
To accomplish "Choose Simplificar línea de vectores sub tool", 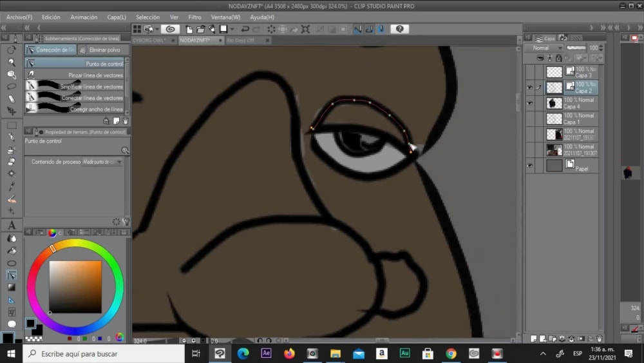I will [x=74, y=86].
